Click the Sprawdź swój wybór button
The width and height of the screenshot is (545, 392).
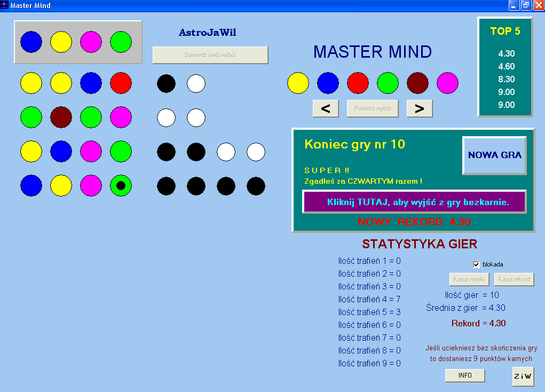pos(210,55)
